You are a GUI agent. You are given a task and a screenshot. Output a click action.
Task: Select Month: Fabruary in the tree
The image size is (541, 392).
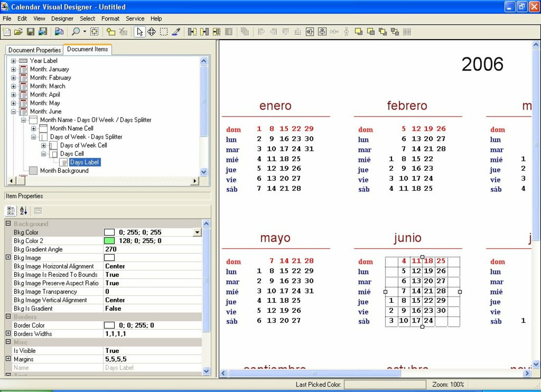(x=50, y=77)
